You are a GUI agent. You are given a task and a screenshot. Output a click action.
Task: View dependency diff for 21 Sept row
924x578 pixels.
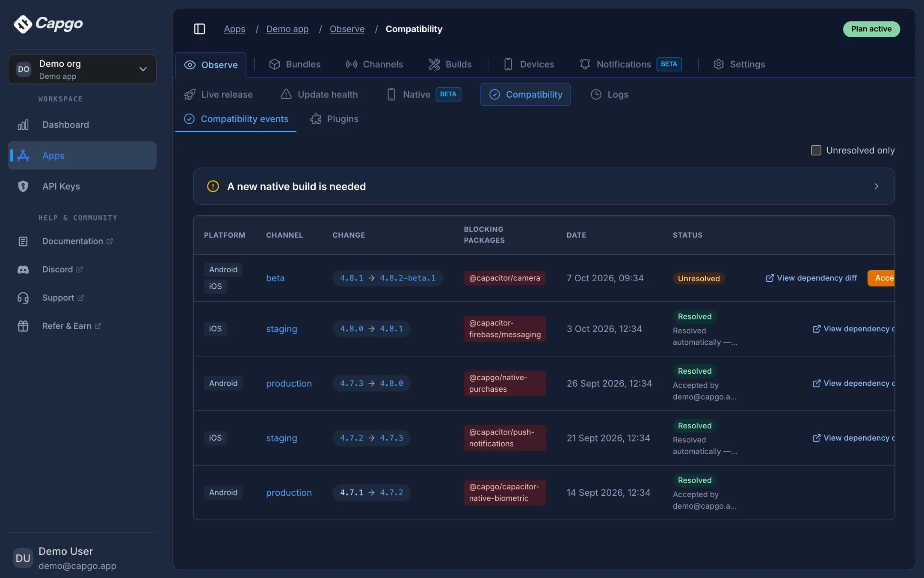tap(853, 438)
